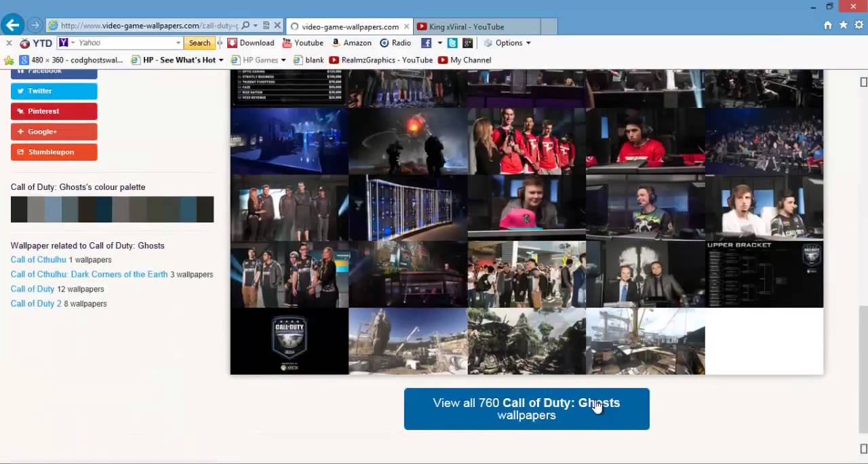
Task: Click View all 760 Call of Duty: Ghosts wallpapers
Action: coord(527,409)
